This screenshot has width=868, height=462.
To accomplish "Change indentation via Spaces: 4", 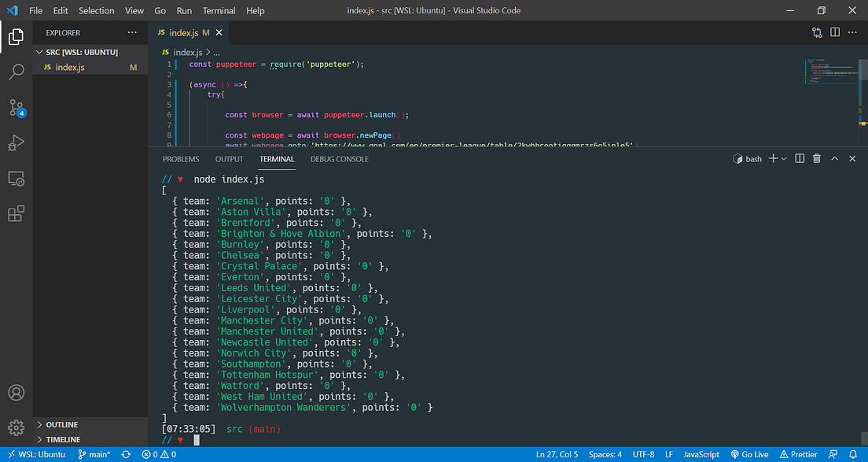I will click(605, 454).
